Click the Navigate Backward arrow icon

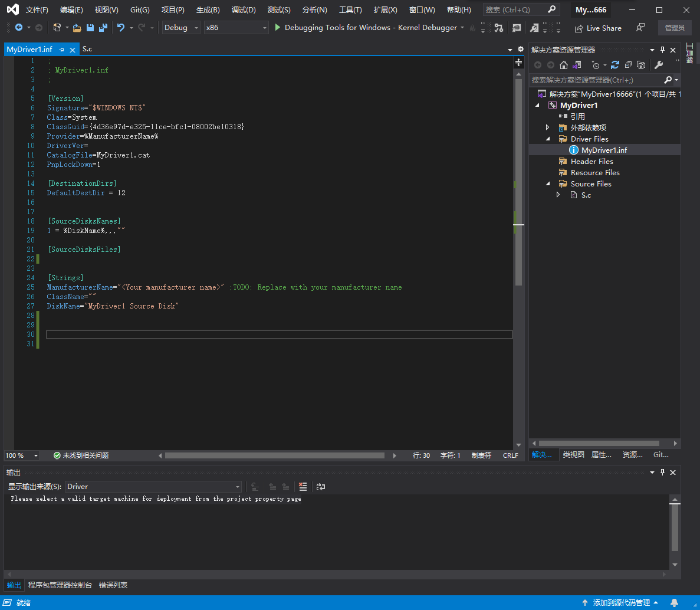(19, 28)
